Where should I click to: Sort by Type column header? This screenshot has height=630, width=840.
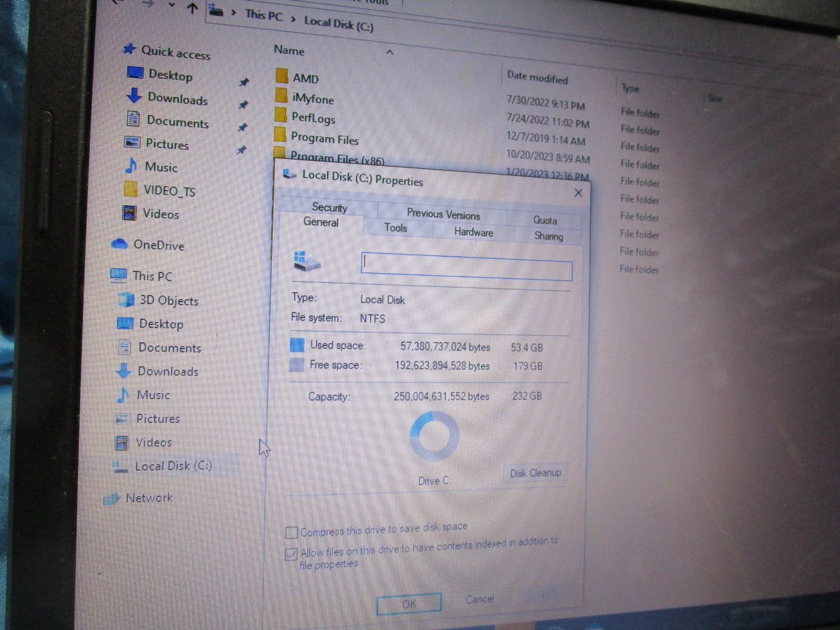coord(630,88)
